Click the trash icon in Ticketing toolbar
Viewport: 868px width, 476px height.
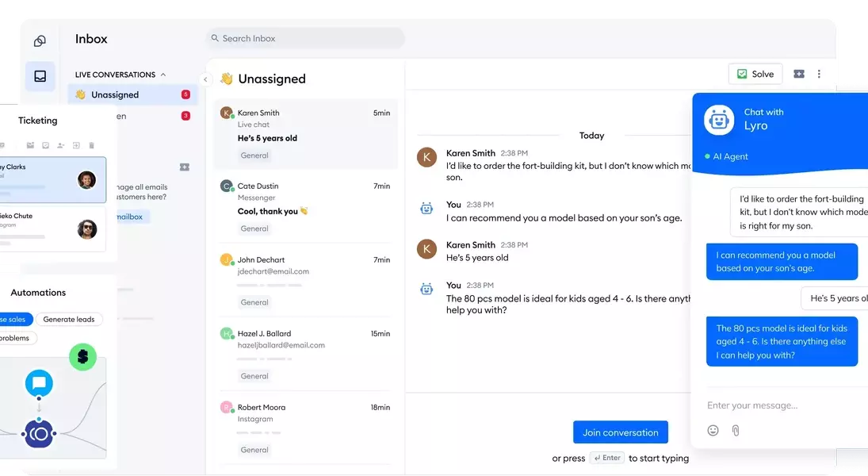91,145
